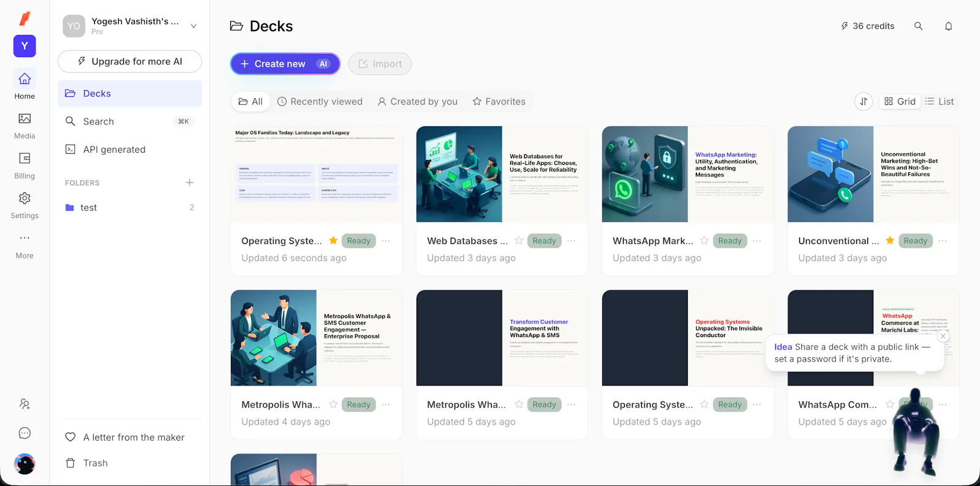Open more options for Metropolis deck updated 4 days ago

click(386, 404)
